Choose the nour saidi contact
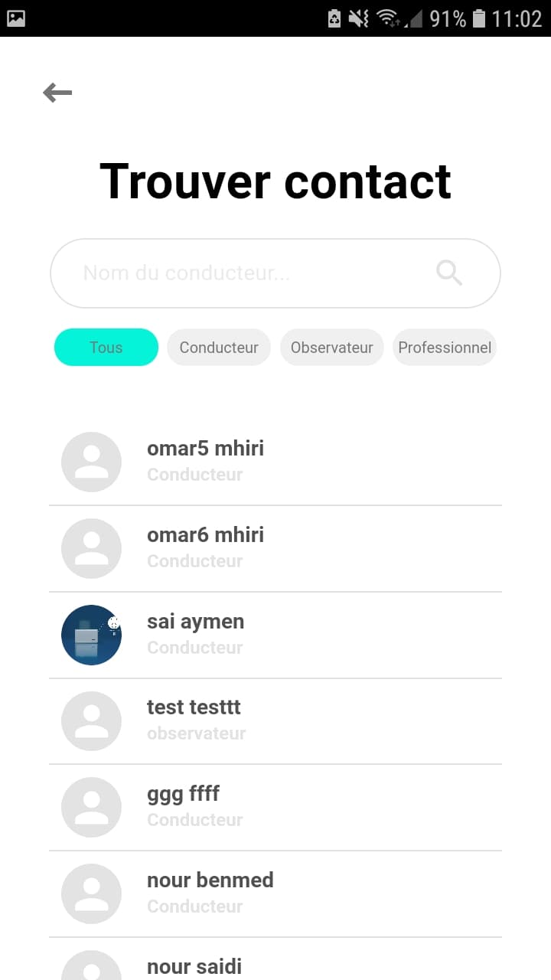This screenshot has width=551, height=980. click(x=194, y=966)
